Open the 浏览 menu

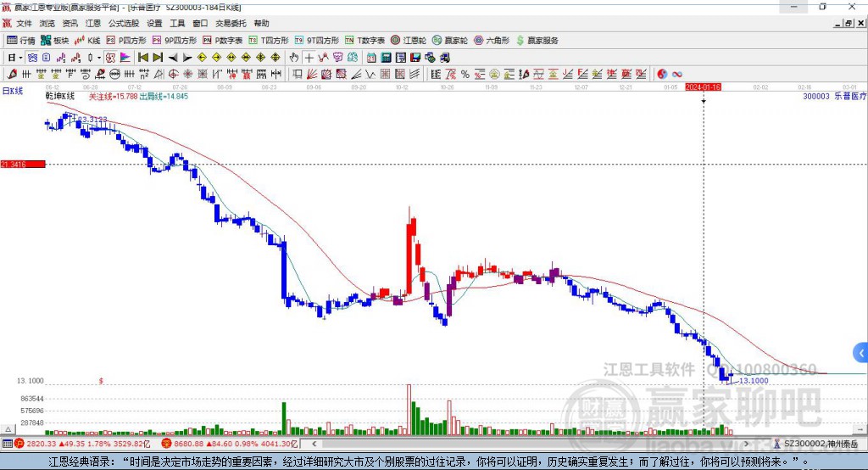(x=47, y=23)
